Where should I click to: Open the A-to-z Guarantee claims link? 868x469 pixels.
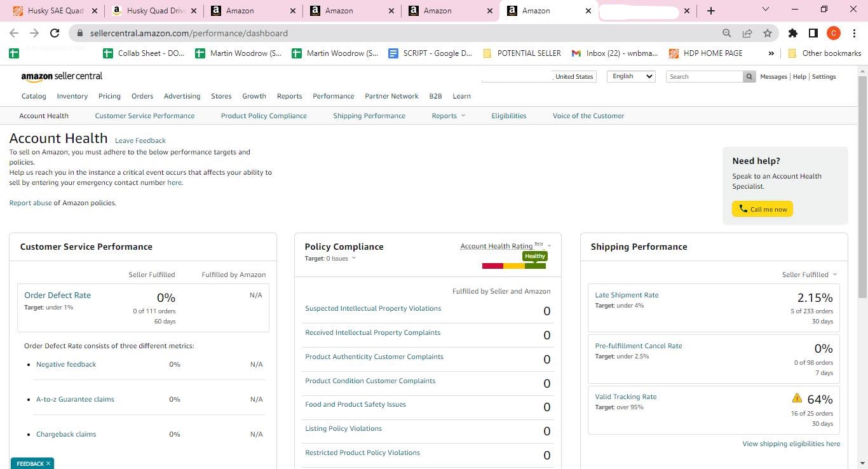point(75,399)
